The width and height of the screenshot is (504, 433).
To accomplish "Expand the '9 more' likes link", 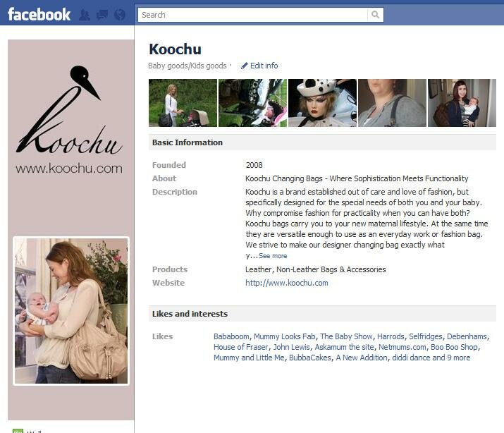I will click(458, 358).
